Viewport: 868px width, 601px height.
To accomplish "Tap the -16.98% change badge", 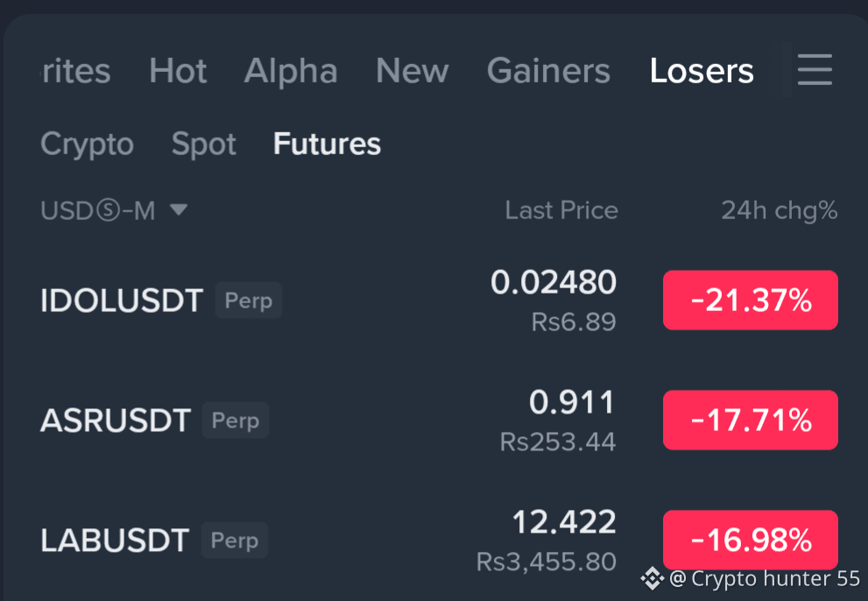I will click(750, 540).
